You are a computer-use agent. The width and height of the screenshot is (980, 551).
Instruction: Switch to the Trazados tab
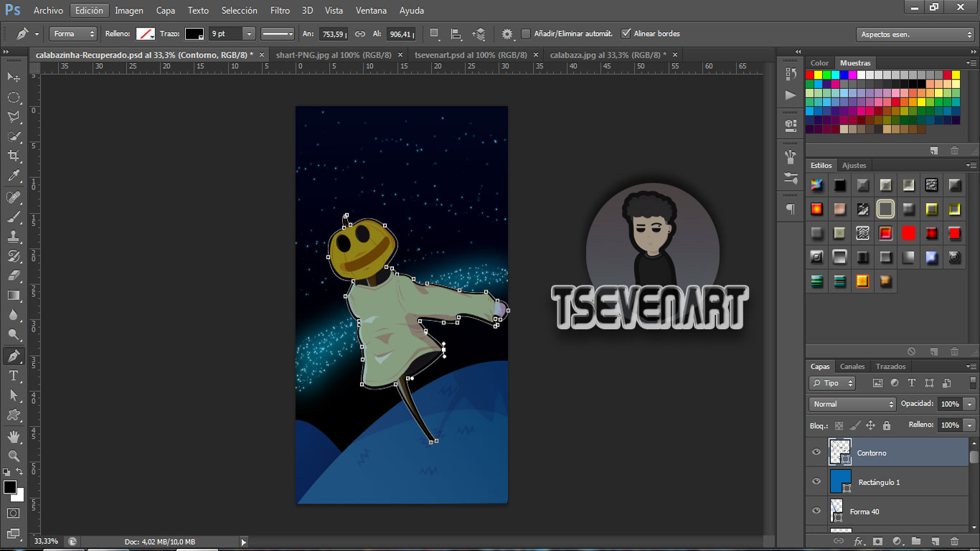point(890,366)
